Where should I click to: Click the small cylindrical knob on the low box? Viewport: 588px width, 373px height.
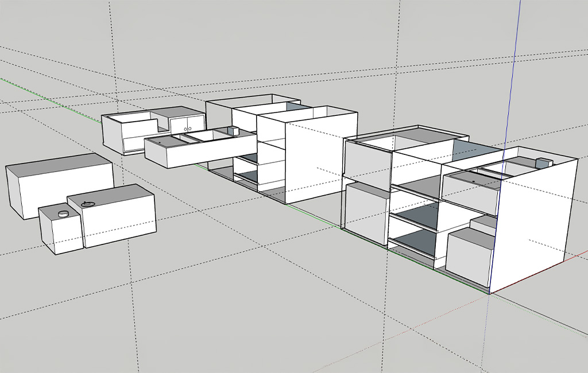coord(63,213)
